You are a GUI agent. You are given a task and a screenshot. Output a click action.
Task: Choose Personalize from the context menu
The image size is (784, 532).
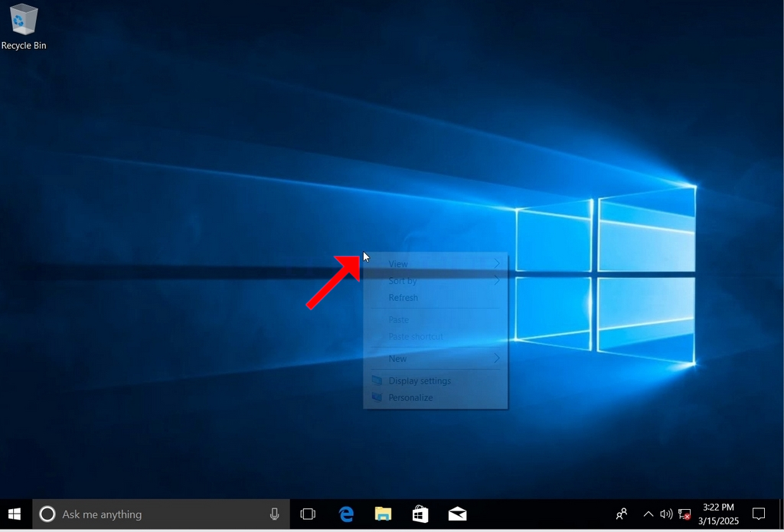(436, 397)
